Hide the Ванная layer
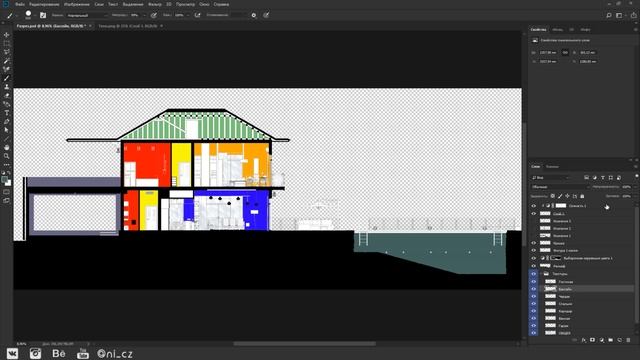Screen dimensions: 640x360 (x=533, y=318)
